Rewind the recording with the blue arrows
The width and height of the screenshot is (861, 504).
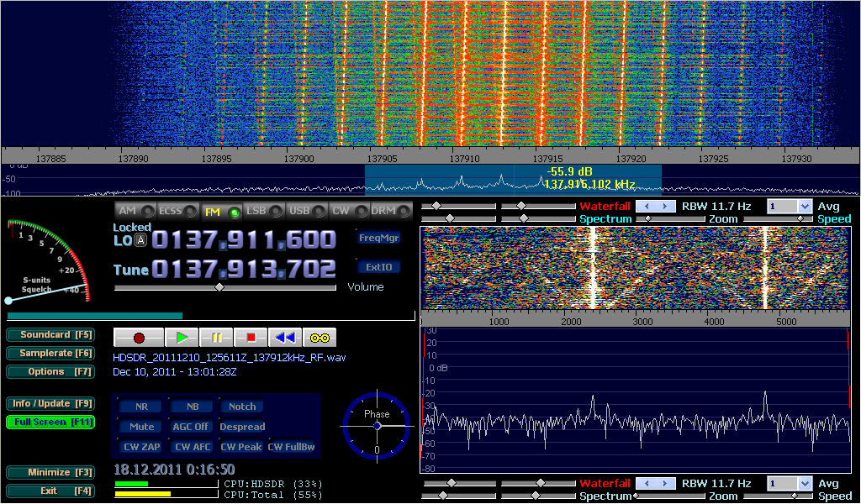pos(285,338)
